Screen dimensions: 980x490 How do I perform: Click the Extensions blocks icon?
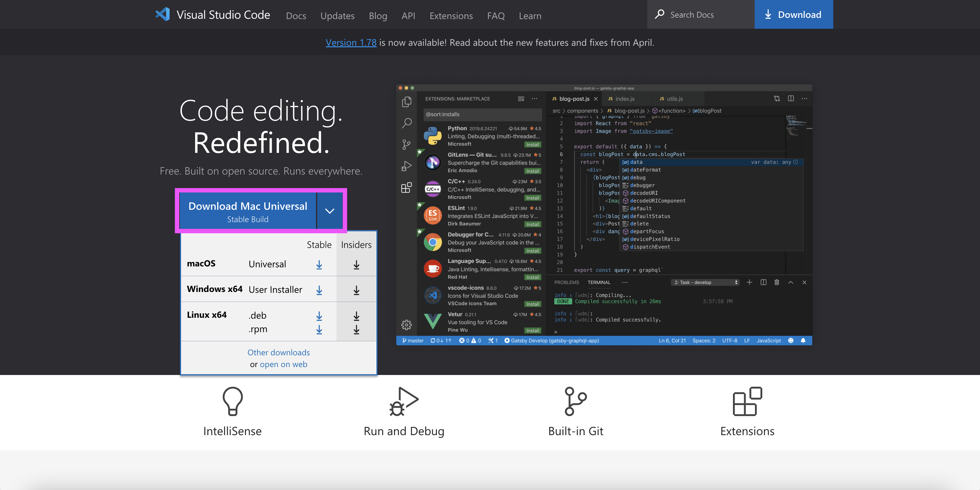pos(747,401)
